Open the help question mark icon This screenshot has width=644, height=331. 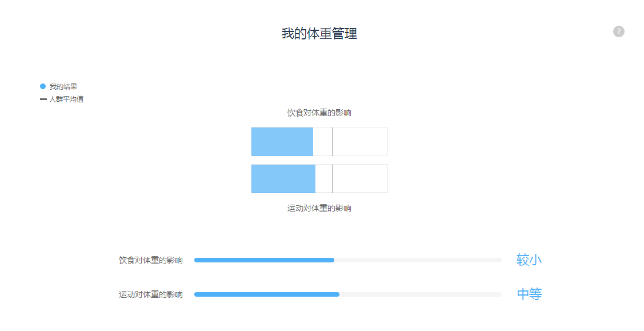[x=618, y=31]
